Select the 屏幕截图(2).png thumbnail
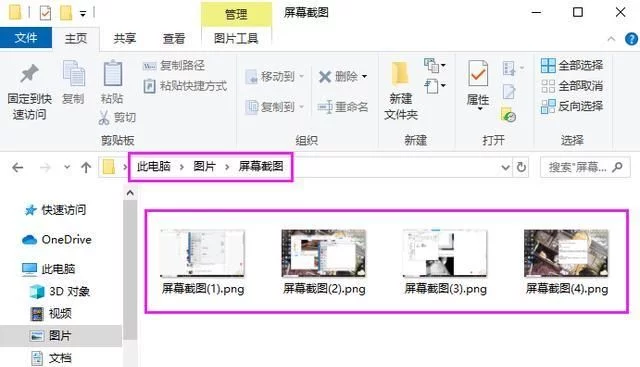This screenshot has width=640, height=367. click(324, 262)
